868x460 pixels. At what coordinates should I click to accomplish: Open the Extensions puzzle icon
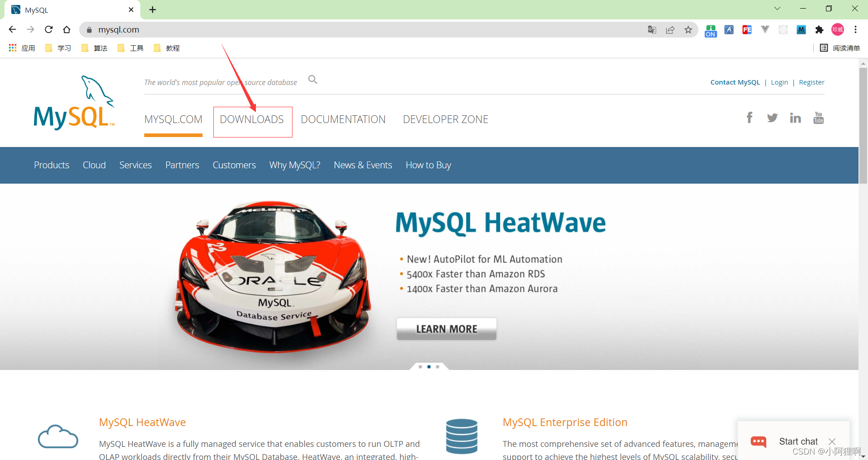pos(819,30)
